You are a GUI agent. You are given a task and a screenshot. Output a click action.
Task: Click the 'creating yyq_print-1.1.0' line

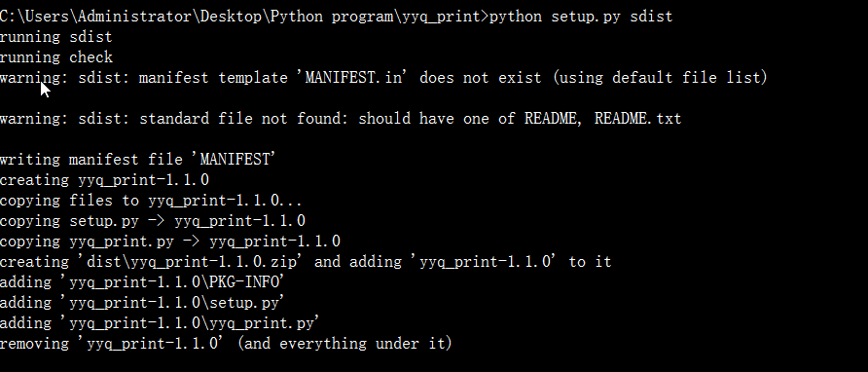[x=104, y=180]
